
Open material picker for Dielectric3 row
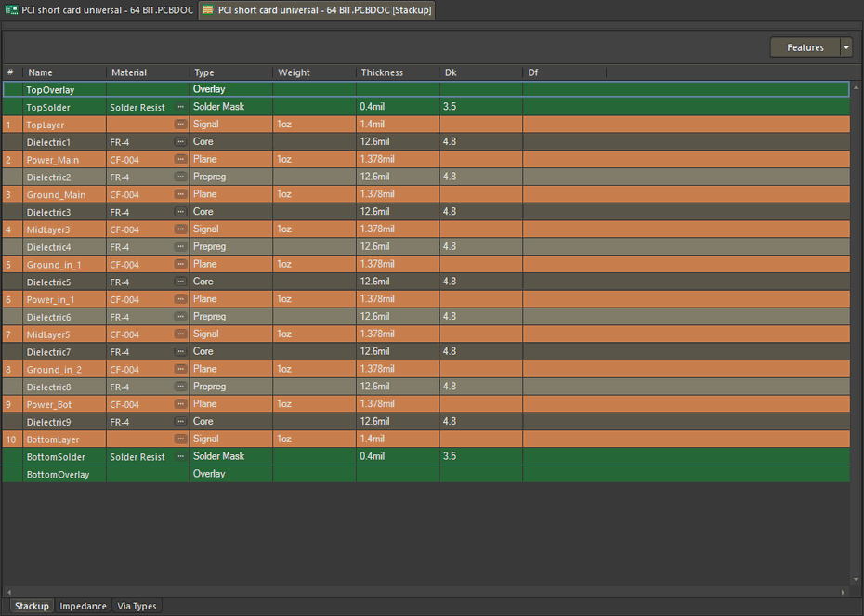click(x=181, y=212)
